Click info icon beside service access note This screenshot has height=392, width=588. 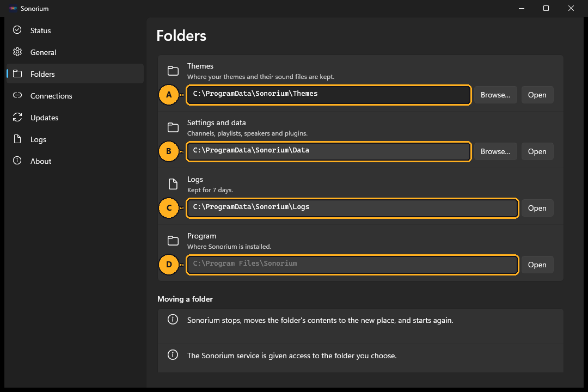pos(173,354)
